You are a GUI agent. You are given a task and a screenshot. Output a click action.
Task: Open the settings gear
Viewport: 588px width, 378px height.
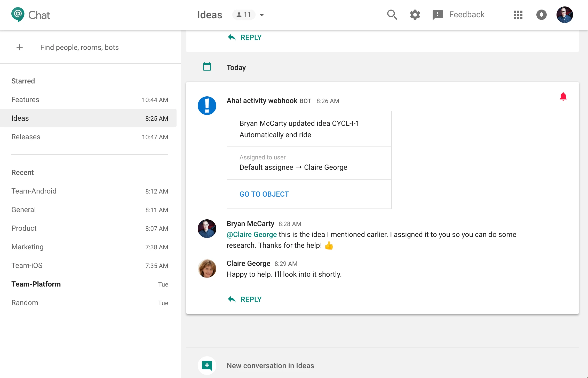pyautogui.click(x=415, y=15)
